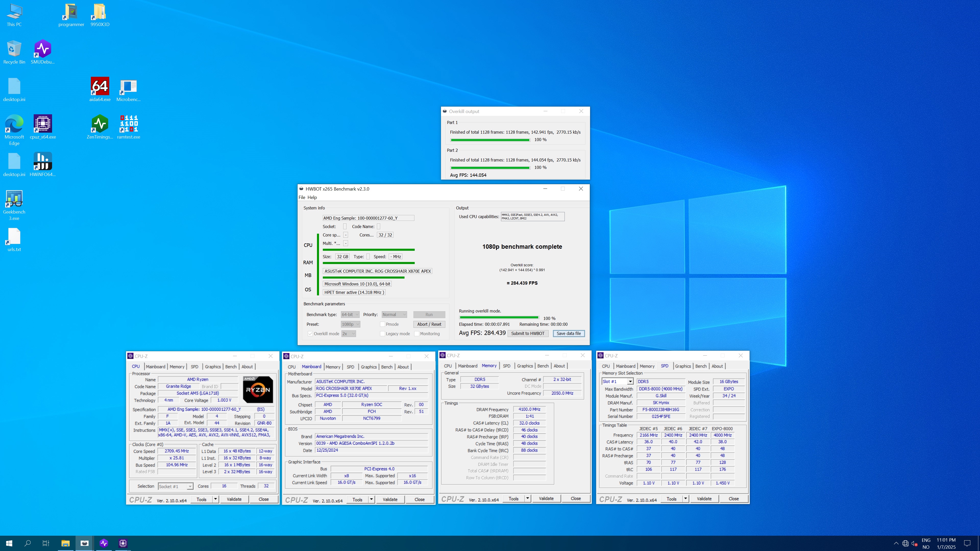The height and width of the screenshot is (551, 980).
Task: Click Abort / Reset button
Action: (429, 324)
